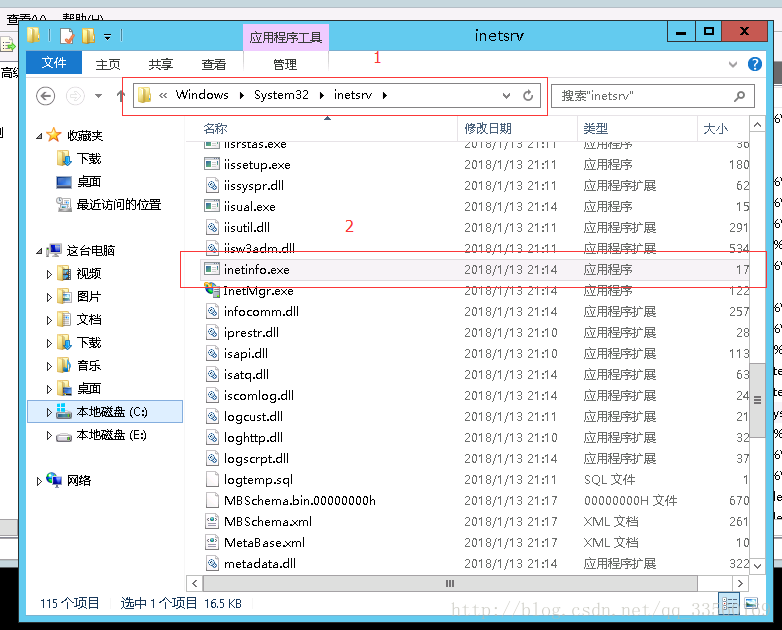This screenshot has height=630, width=782.
Task: Select the iissyspr.dll file icon
Action: click(212, 185)
